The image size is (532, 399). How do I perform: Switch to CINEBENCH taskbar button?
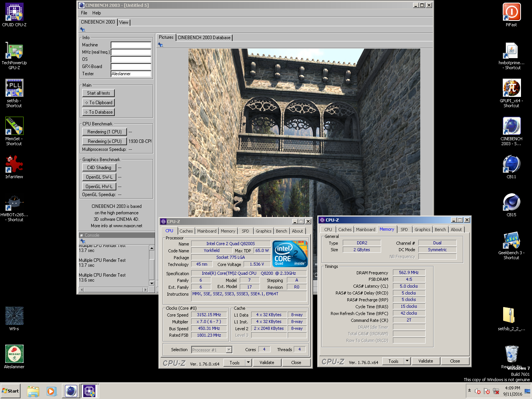point(71,391)
